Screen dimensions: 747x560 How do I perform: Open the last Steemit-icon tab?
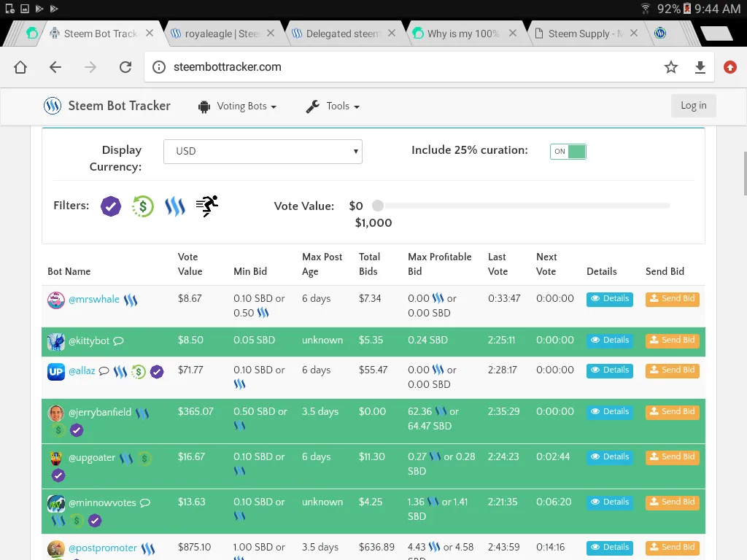point(660,34)
